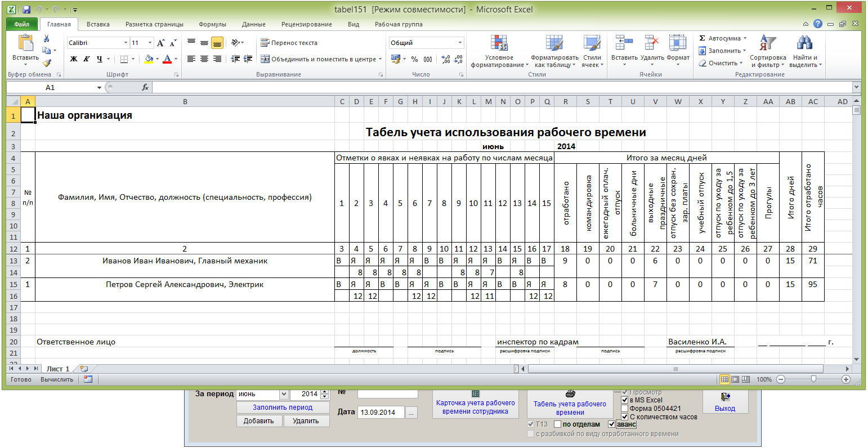Click the zoom slider handle
The height and width of the screenshot is (448, 868).
pyautogui.click(x=813, y=379)
